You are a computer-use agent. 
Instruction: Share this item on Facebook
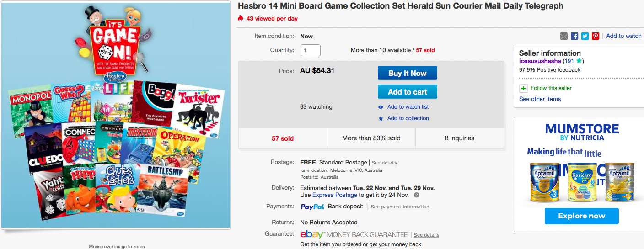pyautogui.click(x=574, y=36)
